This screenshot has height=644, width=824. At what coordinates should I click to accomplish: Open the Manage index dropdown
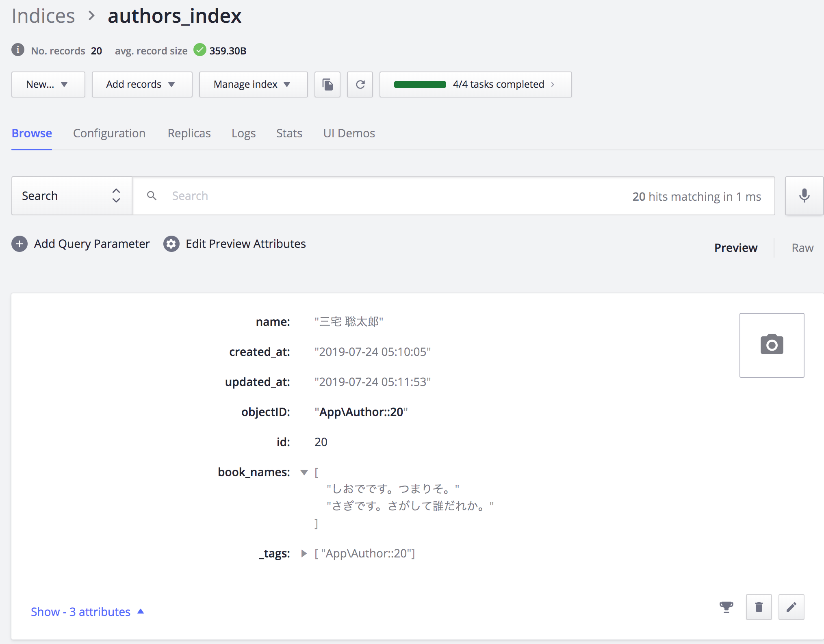(x=253, y=85)
